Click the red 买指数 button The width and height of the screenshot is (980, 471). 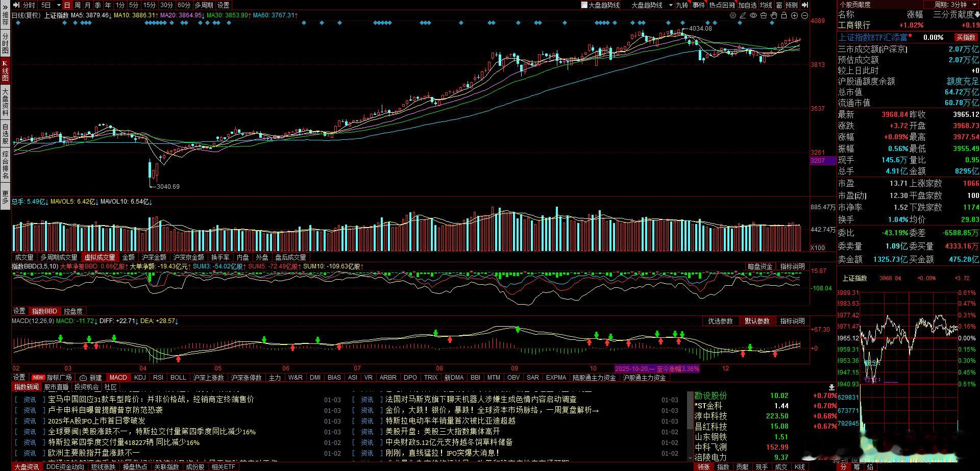(965, 37)
